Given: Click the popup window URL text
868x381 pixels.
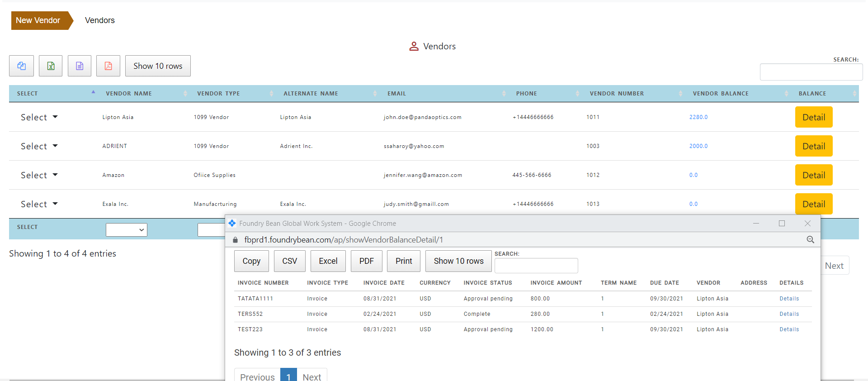Looking at the screenshot, I should click(x=344, y=240).
